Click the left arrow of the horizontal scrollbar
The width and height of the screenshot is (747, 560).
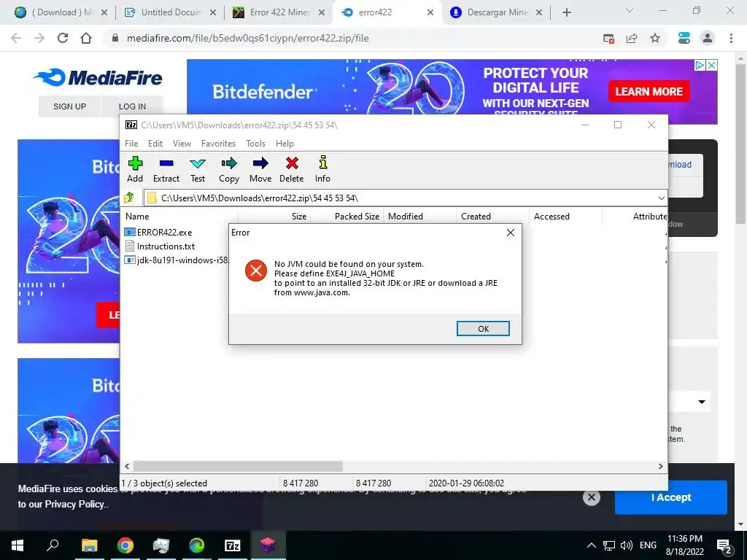127,466
